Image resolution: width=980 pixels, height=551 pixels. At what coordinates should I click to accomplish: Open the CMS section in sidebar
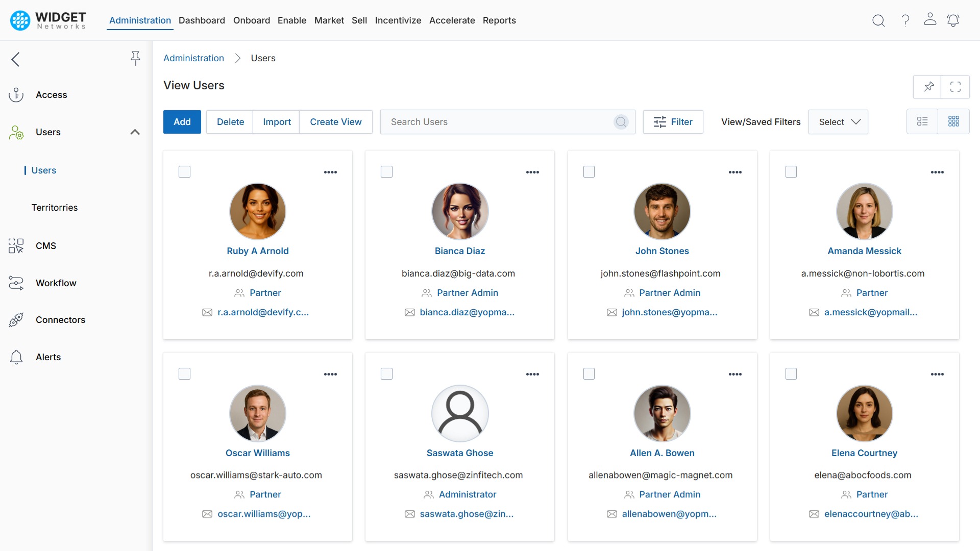point(46,245)
